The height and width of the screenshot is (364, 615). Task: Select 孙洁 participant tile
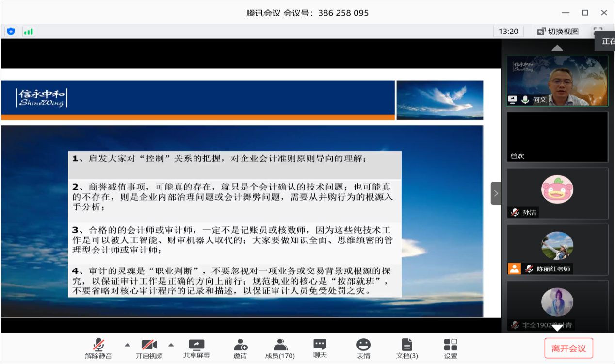(557, 193)
